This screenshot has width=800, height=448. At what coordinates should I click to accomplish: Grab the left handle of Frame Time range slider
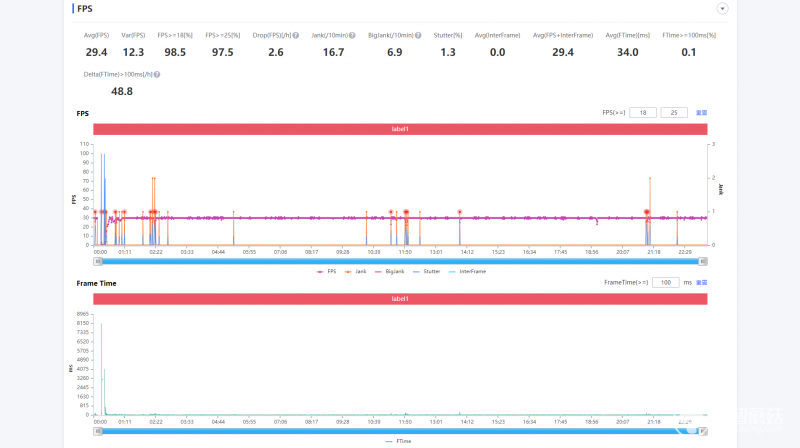[98, 431]
